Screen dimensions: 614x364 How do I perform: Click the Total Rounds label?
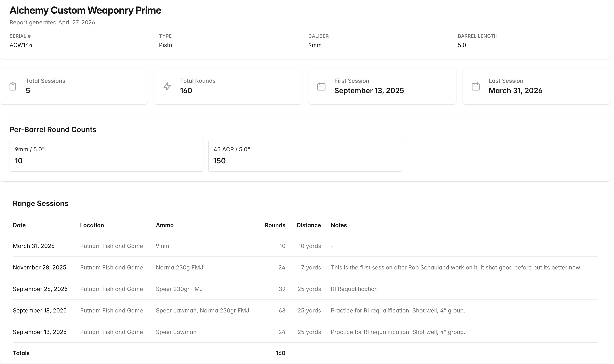(x=198, y=81)
